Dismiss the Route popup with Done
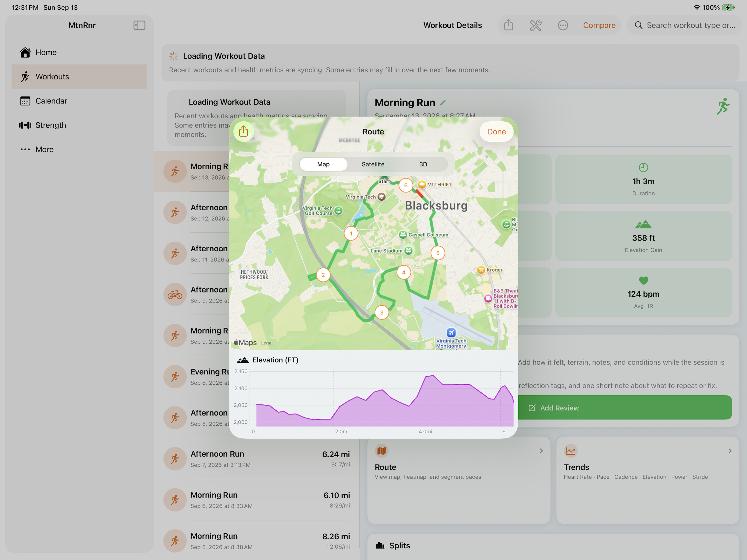 click(496, 132)
